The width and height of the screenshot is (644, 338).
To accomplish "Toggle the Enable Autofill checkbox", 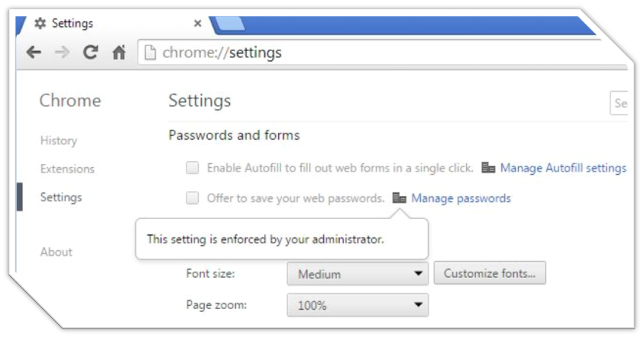I will tap(193, 168).
